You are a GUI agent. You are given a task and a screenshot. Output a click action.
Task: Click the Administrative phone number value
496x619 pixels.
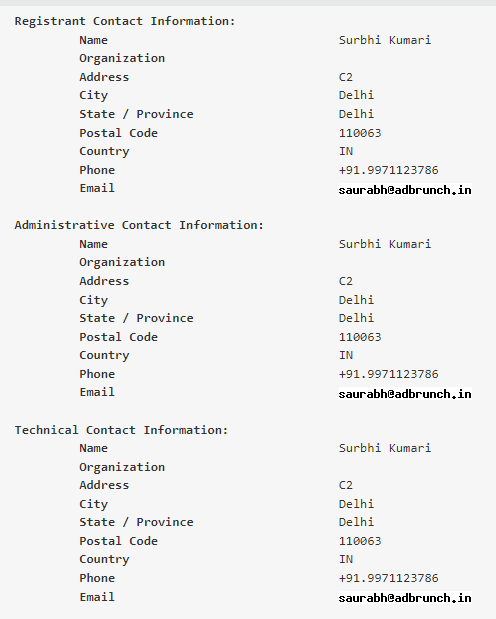tap(389, 374)
